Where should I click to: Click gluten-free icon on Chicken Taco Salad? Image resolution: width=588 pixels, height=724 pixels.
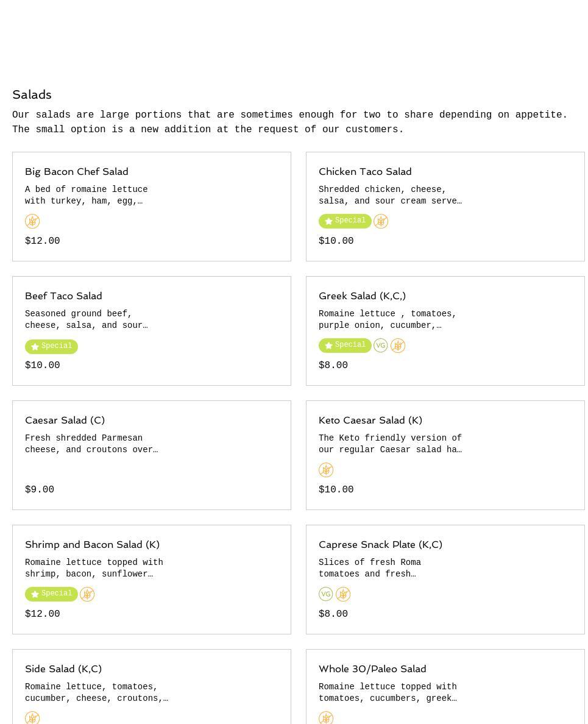(381, 221)
